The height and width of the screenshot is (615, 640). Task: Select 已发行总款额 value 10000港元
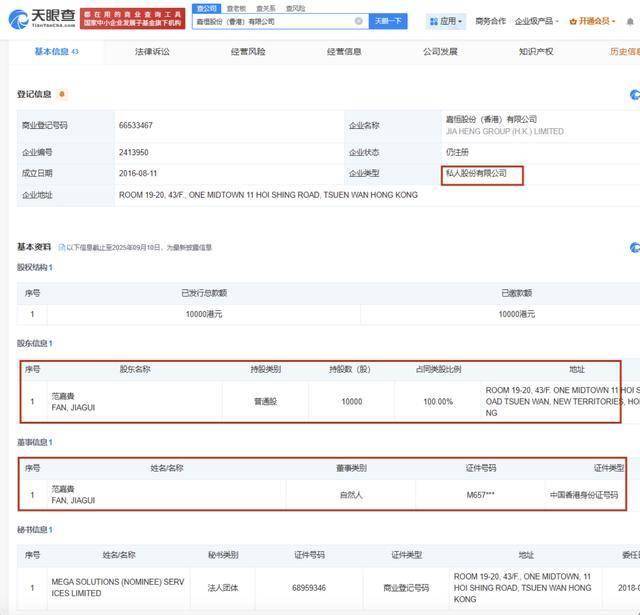(204, 314)
